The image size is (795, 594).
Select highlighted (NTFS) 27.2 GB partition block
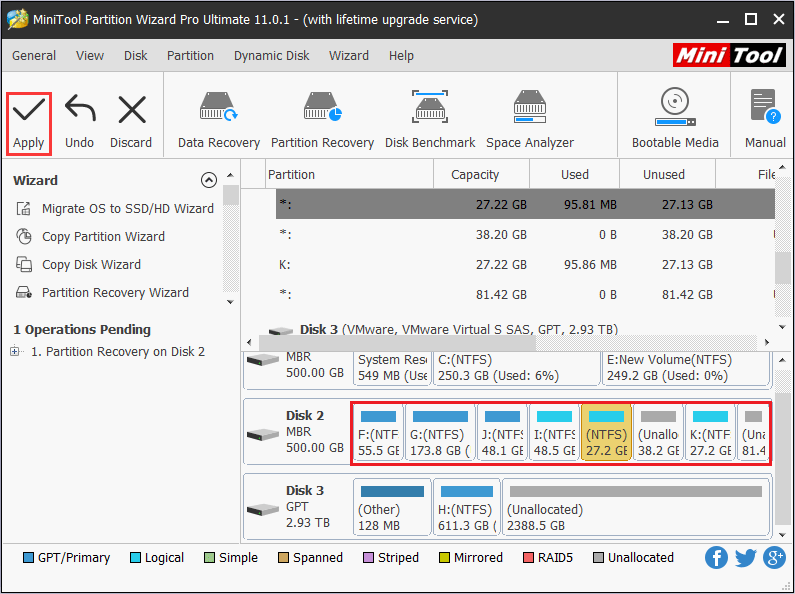coord(606,432)
